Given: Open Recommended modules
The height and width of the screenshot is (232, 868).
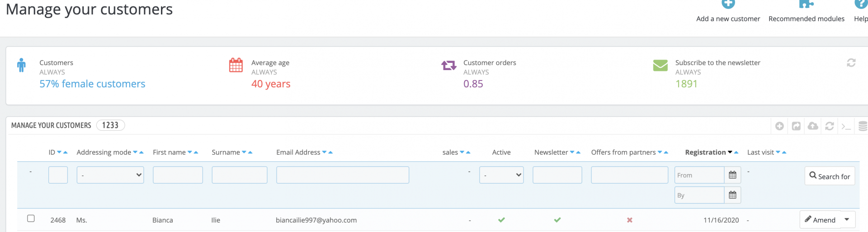Looking at the screenshot, I should [x=806, y=19].
